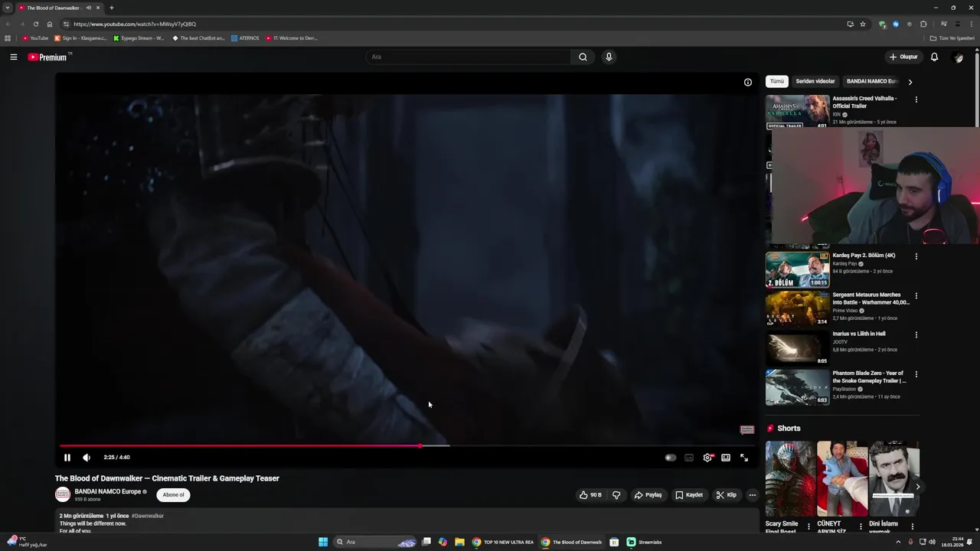
Task: Toggle subtitles/captions button in player
Action: pos(689,458)
